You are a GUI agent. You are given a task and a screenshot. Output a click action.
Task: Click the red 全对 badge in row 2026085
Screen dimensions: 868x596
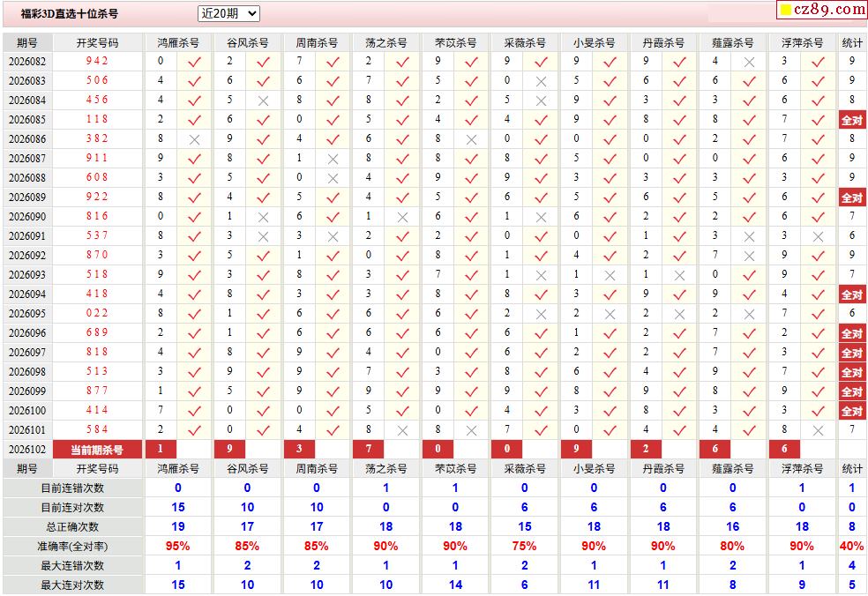851,120
